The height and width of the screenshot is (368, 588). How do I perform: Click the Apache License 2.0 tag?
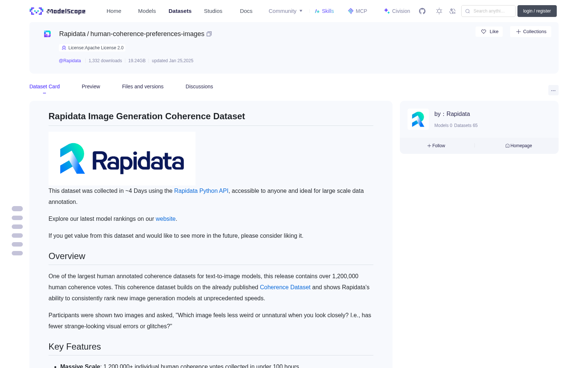[92, 48]
